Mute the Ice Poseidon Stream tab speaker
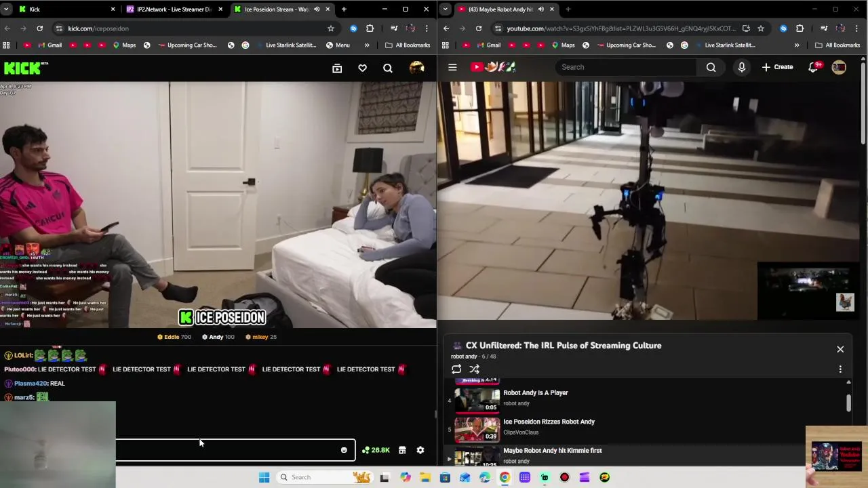Viewport: 868px width, 488px height. click(316, 9)
